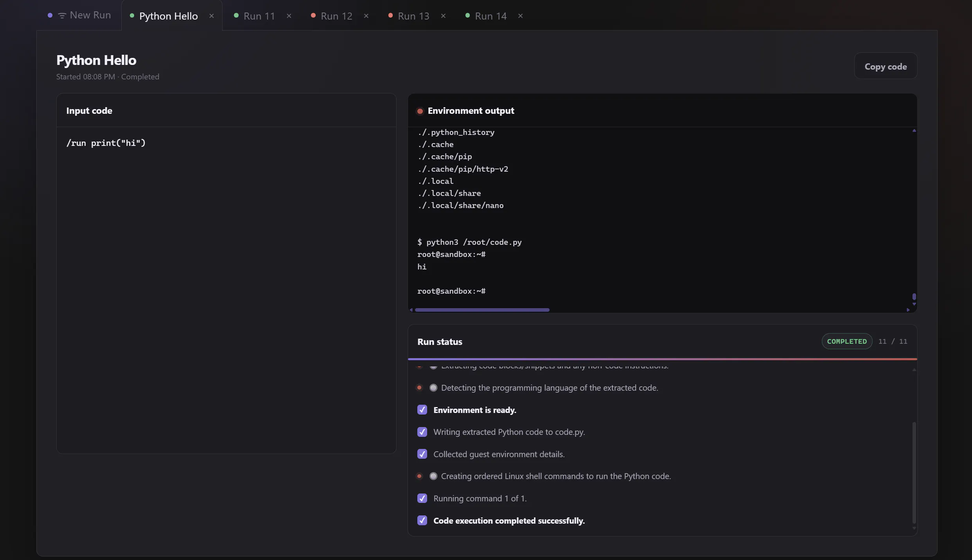
Task: Click the Run status progress bar
Action: pos(662,359)
